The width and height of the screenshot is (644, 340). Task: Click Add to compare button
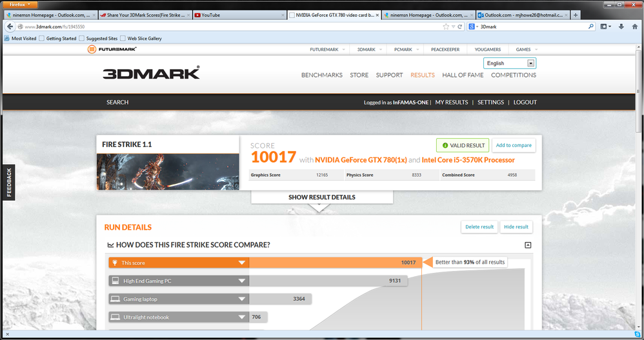click(514, 145)
